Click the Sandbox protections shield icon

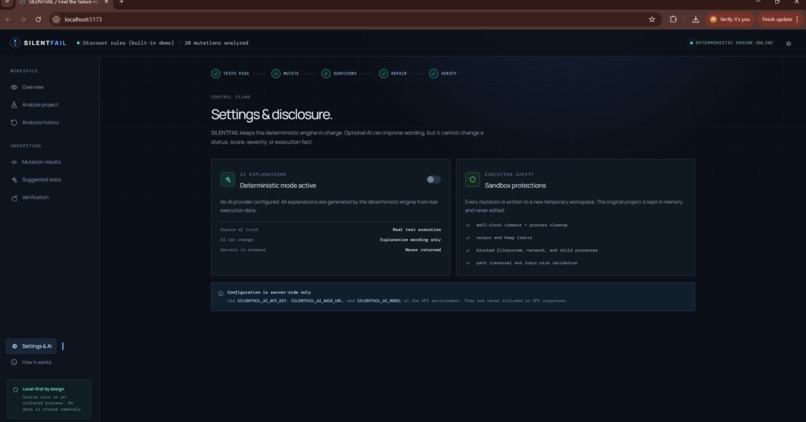[x=472, y=179]
